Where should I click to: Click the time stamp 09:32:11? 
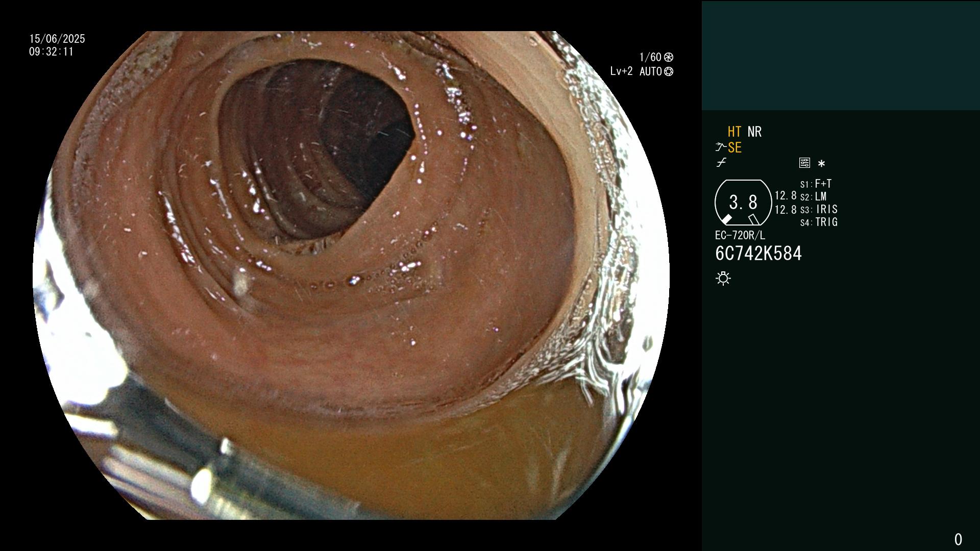pos(52,52)
